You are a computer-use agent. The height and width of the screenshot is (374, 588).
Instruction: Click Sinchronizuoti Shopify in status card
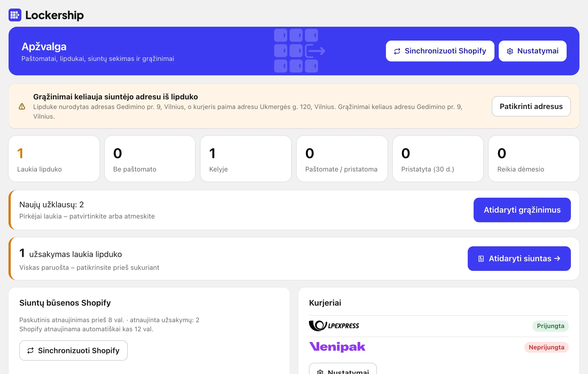73,350
